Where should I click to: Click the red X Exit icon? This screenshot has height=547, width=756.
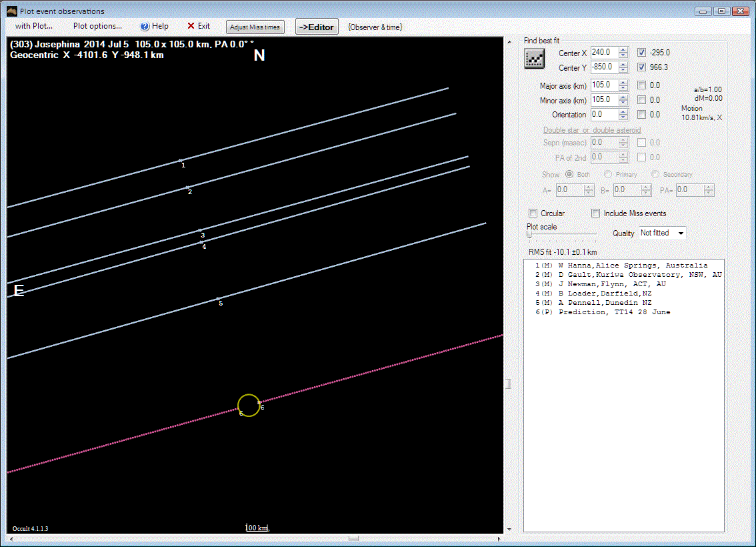pyautogui.click(x=191, y=26)
